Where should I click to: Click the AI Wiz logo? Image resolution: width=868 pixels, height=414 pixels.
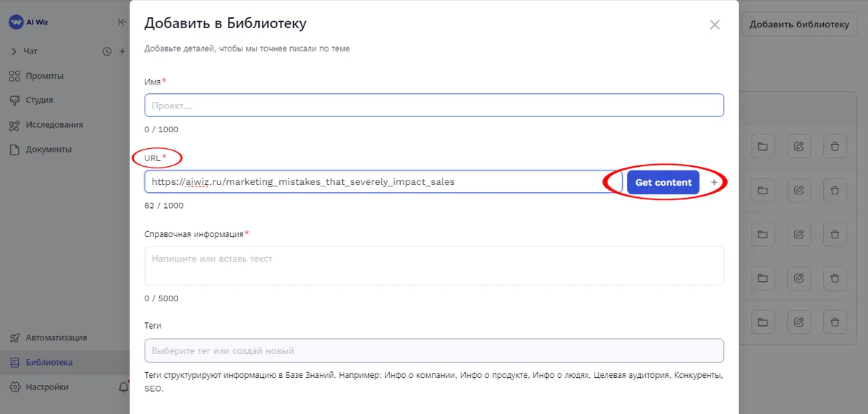point(28,22)
